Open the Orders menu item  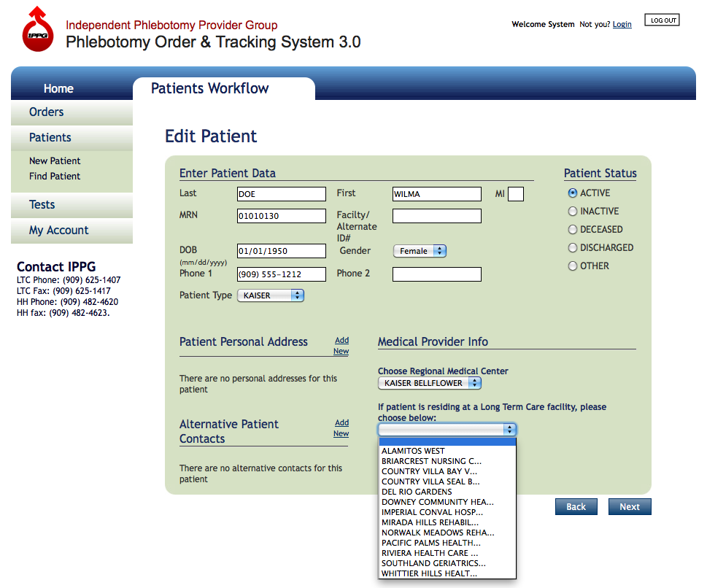47,112
